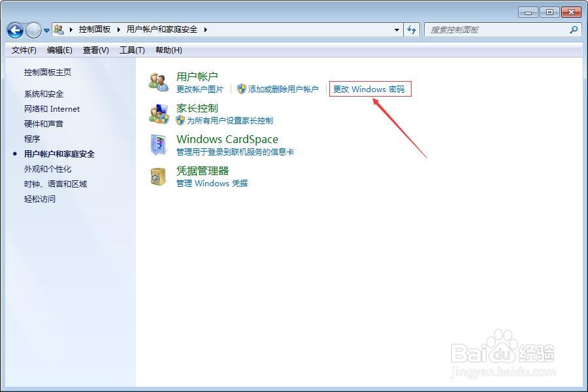This screenshot has height=392, width=588.
Task: Open the Windows CardSpace heading link
Action: [x=227, y=139]
